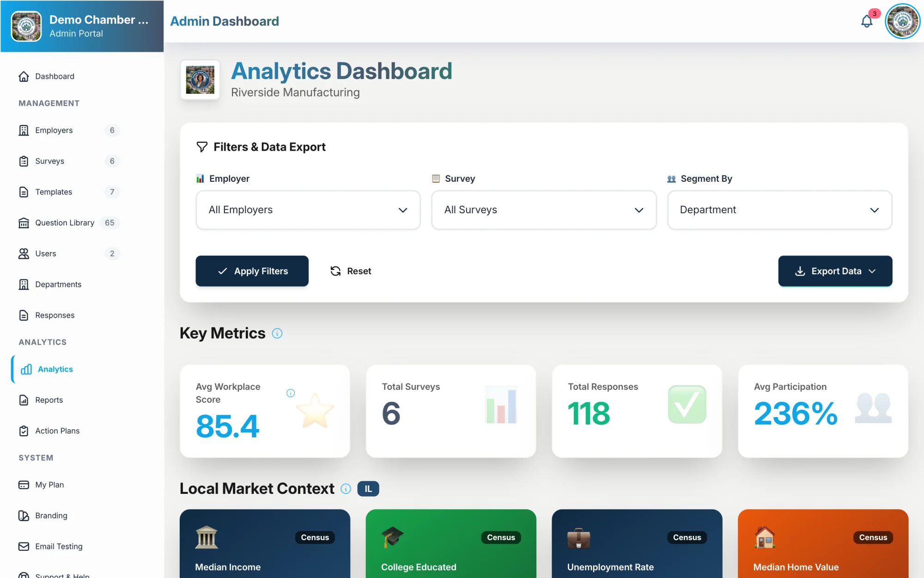Open Question Library menu item
This screenshot has width=924, height=578.
(x=65, y=223)
